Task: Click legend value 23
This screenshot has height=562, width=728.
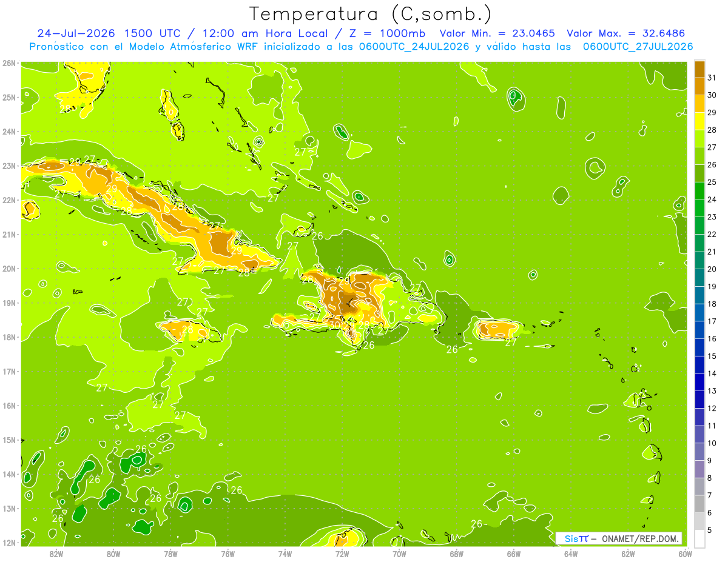Action: pos(712,216)
